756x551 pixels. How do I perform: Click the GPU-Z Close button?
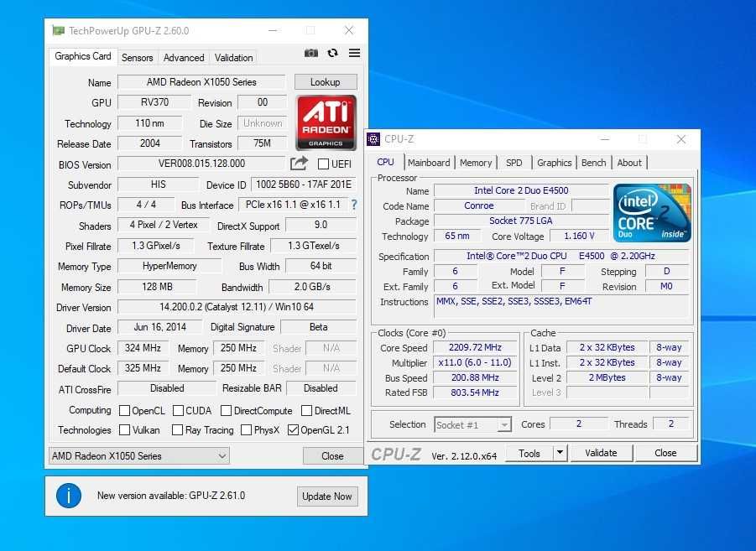[332, 455]
